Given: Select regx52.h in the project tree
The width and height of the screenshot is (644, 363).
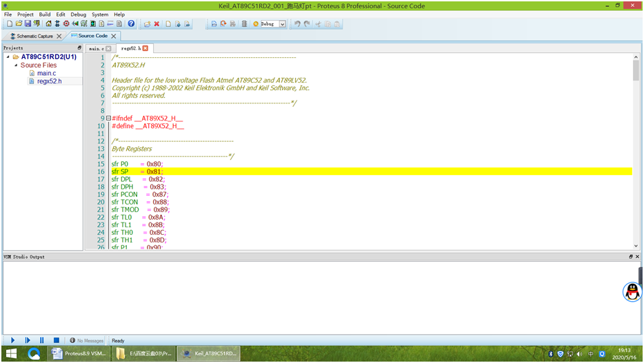Looking at the screenshot, I should [49, 81].
